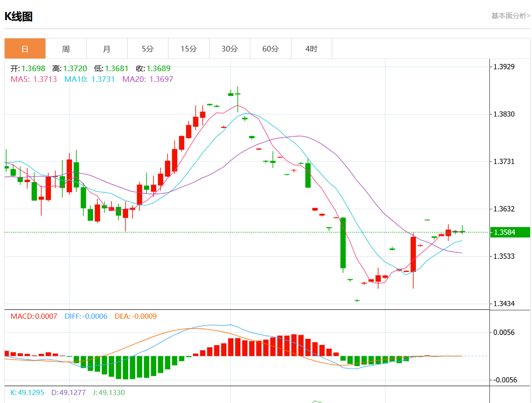This screenshot has height=403, width=532.
Task: Select the 日 daily chart tab
Action: coord(25,49)
